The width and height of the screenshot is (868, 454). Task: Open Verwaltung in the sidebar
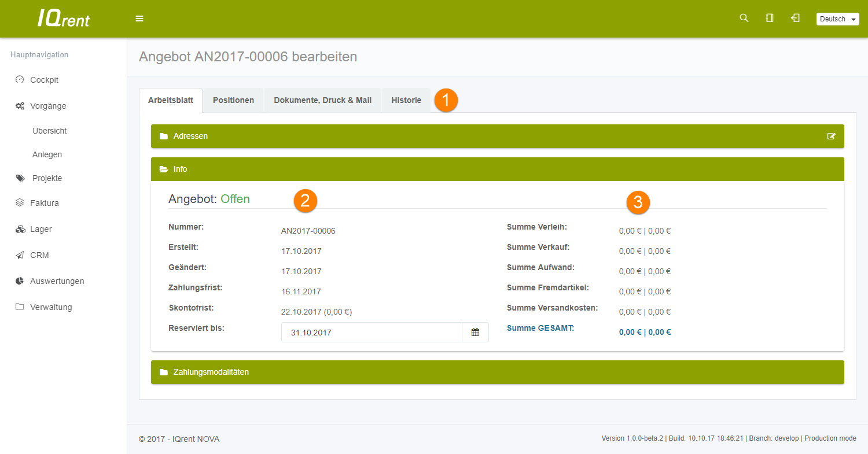(x=51, y=307)
